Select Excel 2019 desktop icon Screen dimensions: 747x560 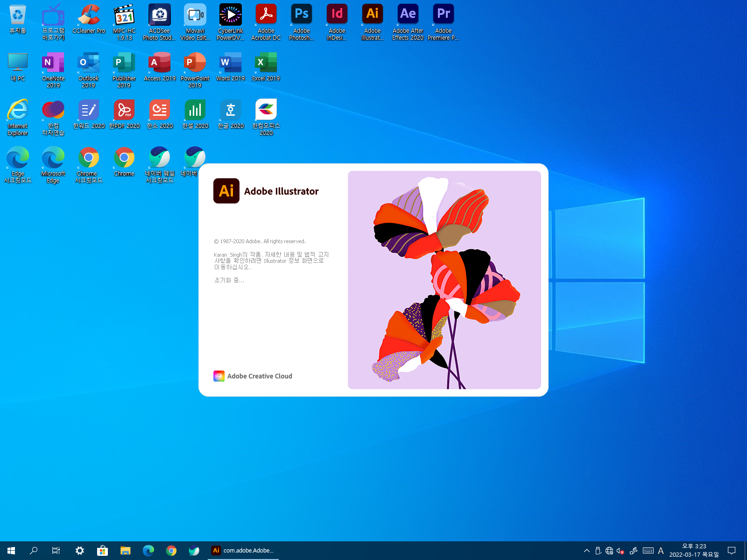pos(266,67)
